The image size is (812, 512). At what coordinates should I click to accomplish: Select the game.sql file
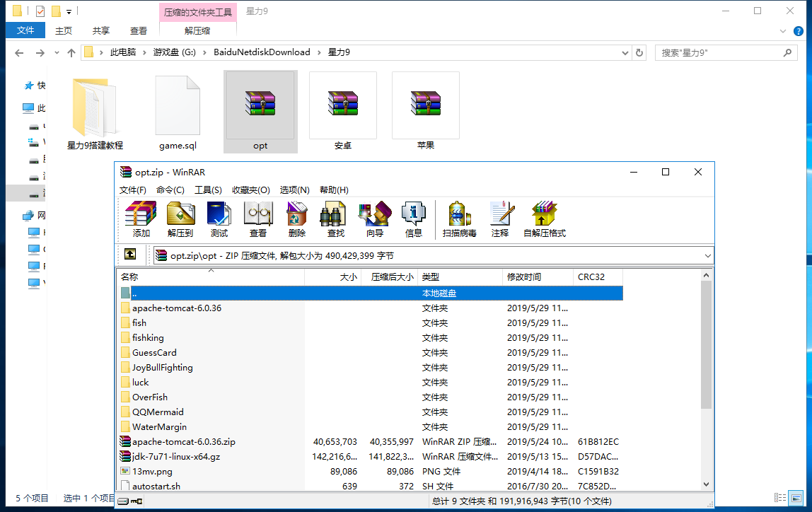(178, 112)
